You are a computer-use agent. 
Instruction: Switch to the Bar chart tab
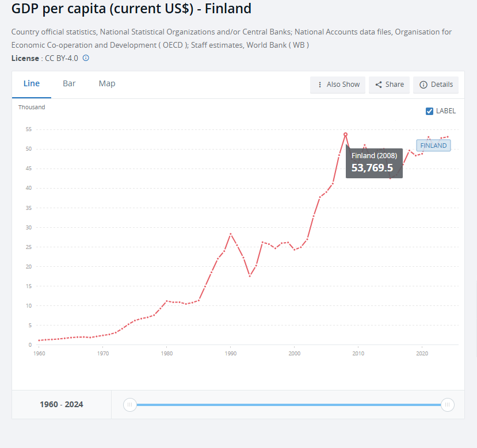69,83
